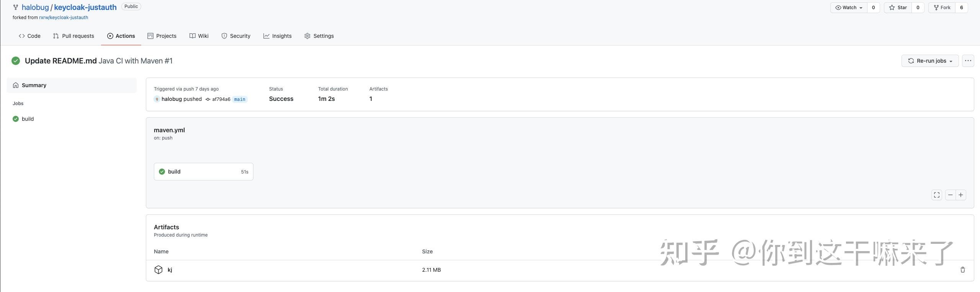
Task: Open the Pull requests tab
Action: click(73, 36)
